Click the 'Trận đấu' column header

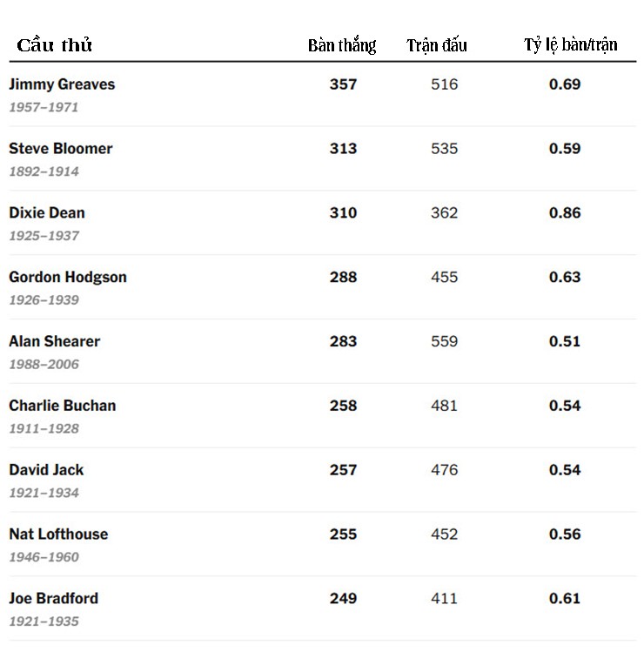click(x=437, y=45)
